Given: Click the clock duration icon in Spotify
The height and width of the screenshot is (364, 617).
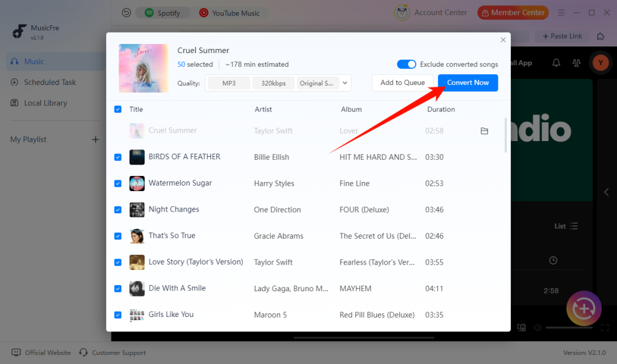Looking at the screenshot, I should pos(553,260).
